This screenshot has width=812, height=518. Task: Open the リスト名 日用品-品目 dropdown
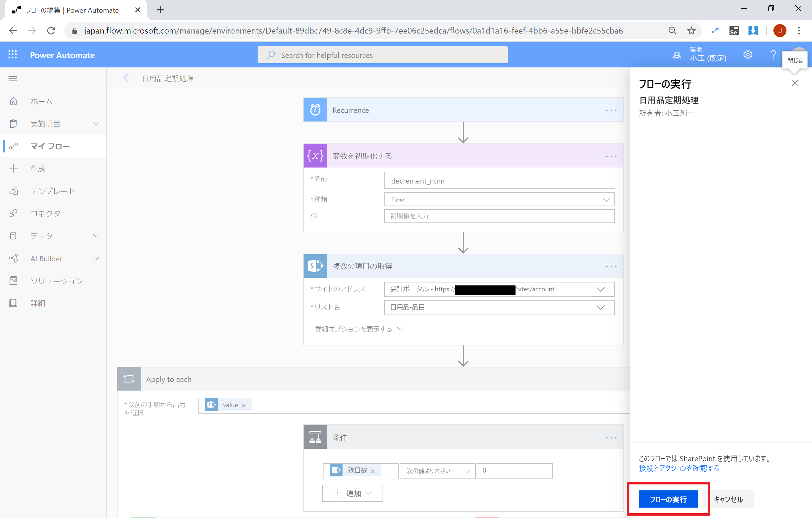[x=499, y=307]
